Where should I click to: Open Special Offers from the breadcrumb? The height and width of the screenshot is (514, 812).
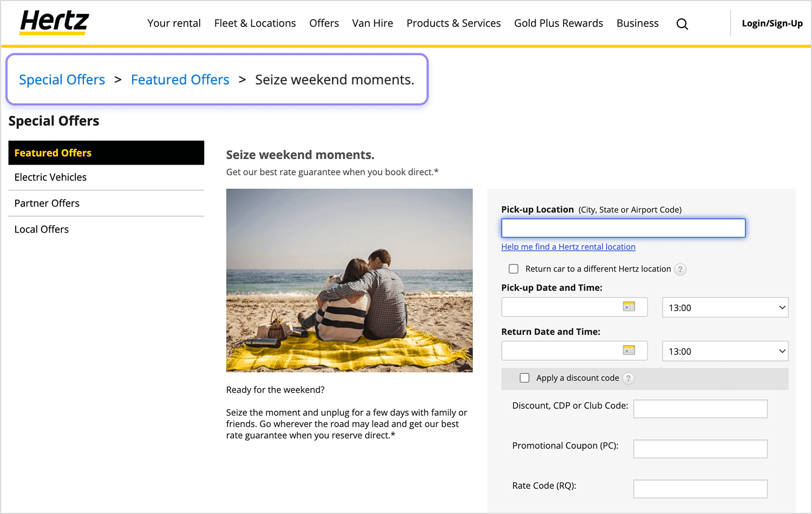click(62, 80)
